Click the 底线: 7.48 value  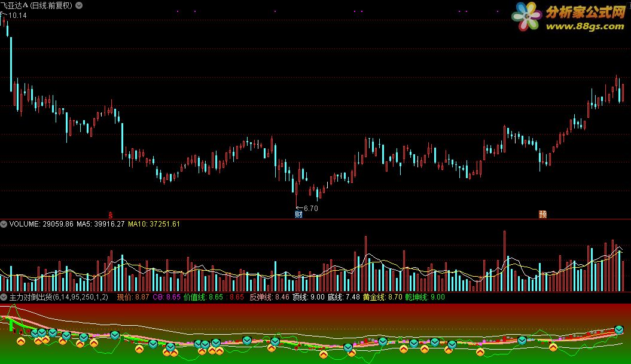tap(344, 297)
